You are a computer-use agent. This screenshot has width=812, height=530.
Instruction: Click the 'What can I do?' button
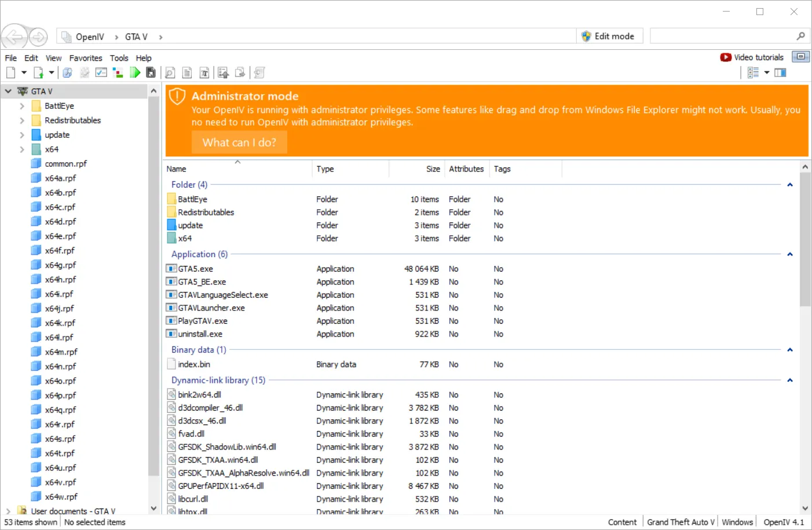tap(239, 142)
